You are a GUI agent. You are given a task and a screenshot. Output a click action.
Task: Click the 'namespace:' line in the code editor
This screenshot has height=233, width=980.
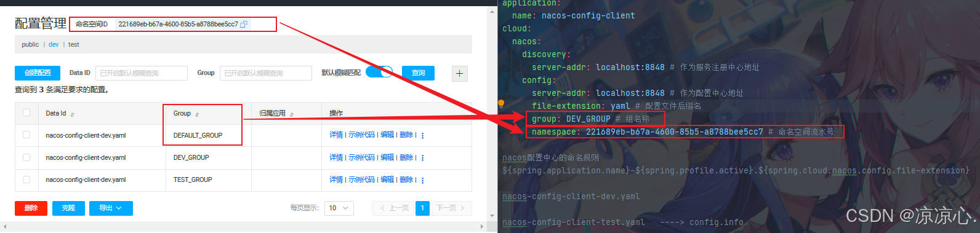pos(683,132)
